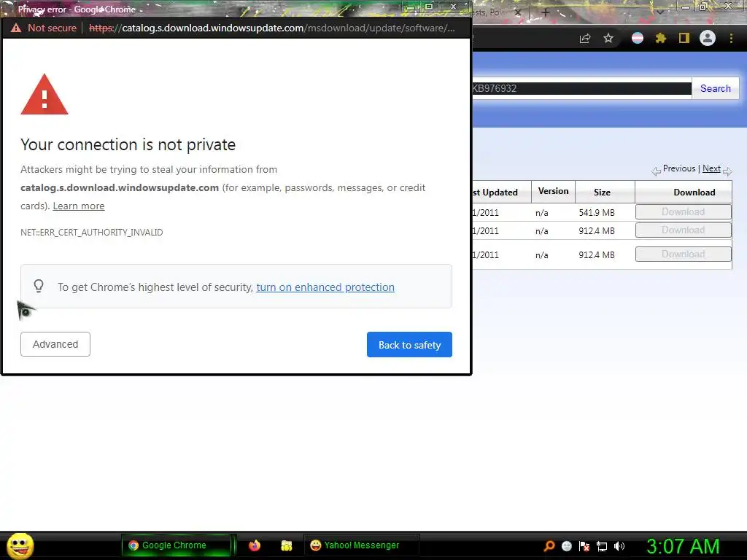747x560 pixels.
Task: Open the file manager taskbar icon
Action: 286,545
